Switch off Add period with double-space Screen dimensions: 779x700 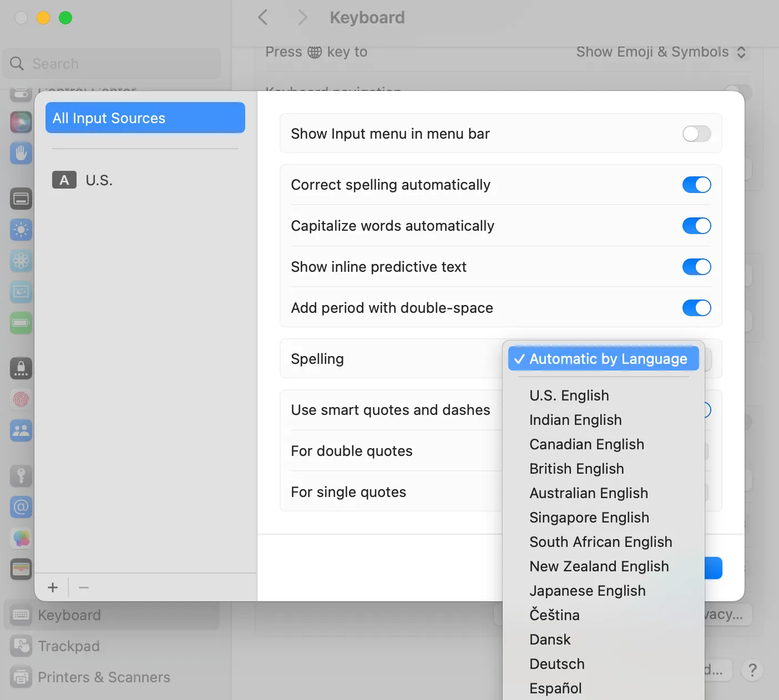[696, 308]
